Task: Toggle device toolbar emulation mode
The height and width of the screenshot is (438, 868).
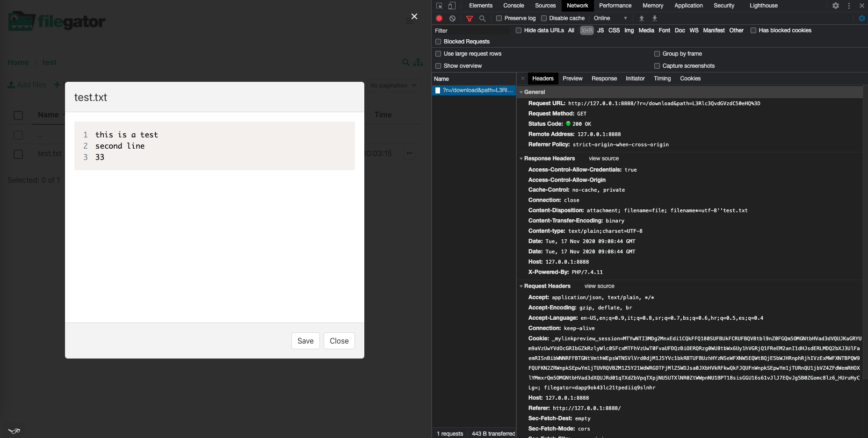Action: click(452, 6)
